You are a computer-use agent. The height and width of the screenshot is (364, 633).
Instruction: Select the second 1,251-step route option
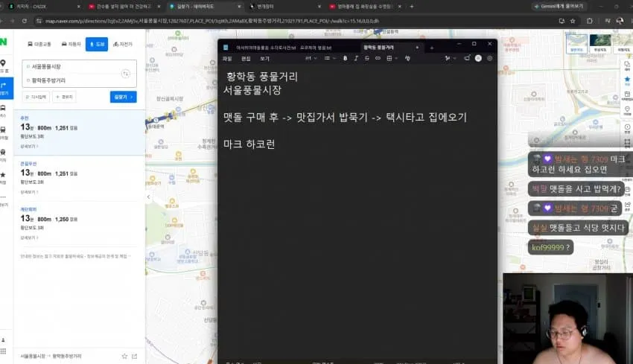point(80,178)
